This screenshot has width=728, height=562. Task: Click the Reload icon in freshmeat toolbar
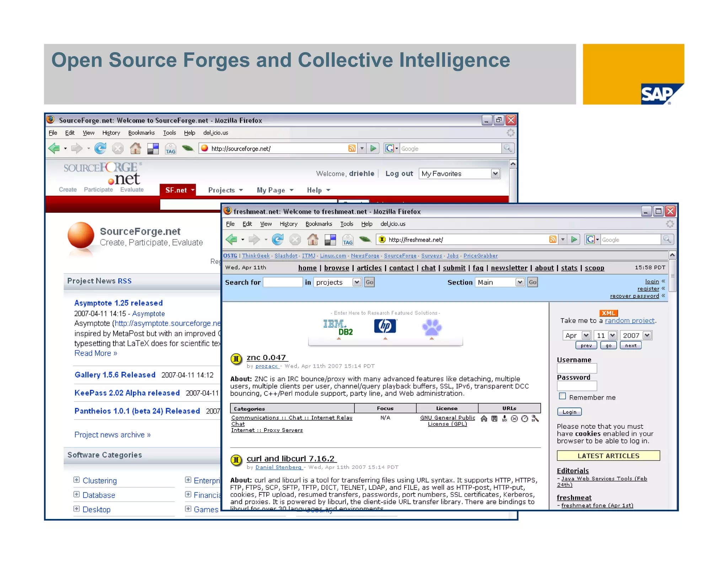click(278, 240)
